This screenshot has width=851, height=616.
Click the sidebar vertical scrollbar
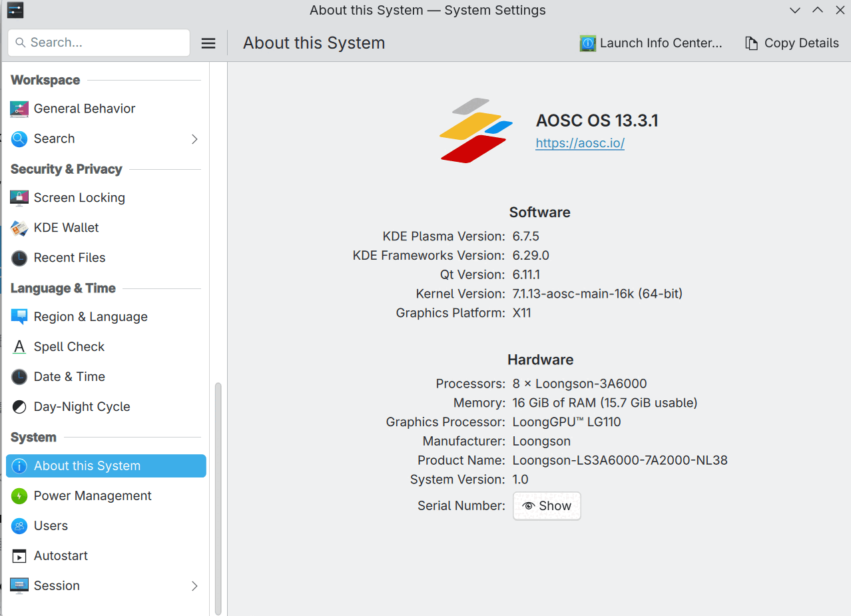pos(218,498)
